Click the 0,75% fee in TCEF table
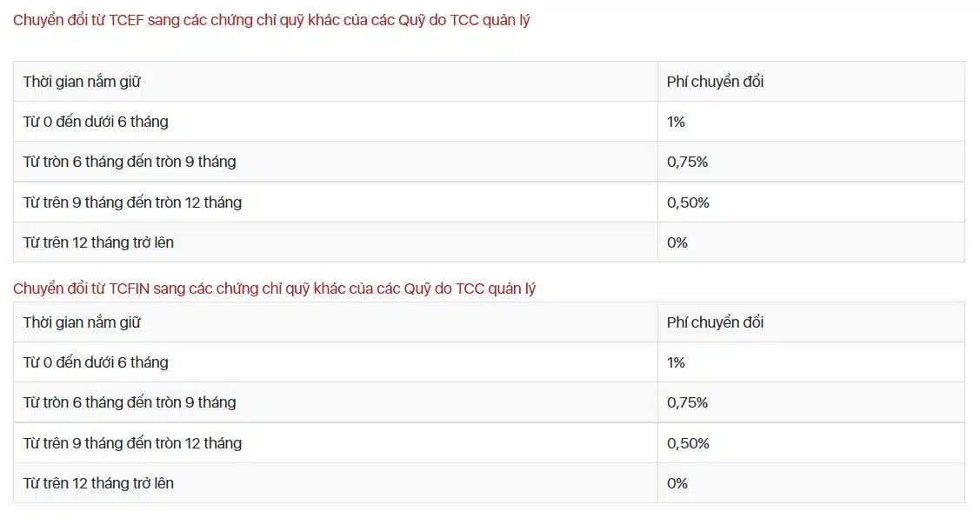The image size is (980, 518). (687, 162)
